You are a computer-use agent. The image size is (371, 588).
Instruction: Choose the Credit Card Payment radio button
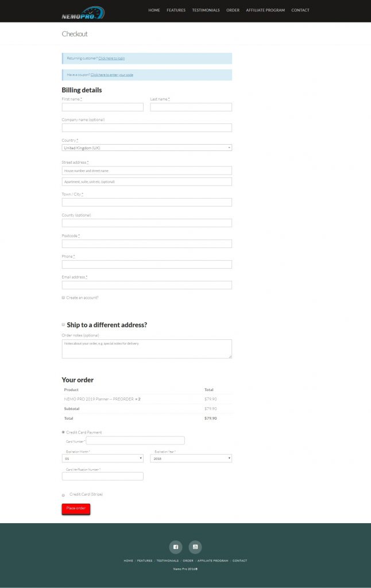coord(63,432)
